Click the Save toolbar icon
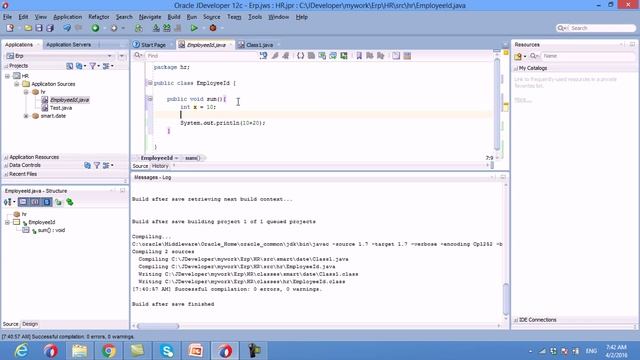The width and height of the screenshot is (640, 360). [x=39, y=28]
